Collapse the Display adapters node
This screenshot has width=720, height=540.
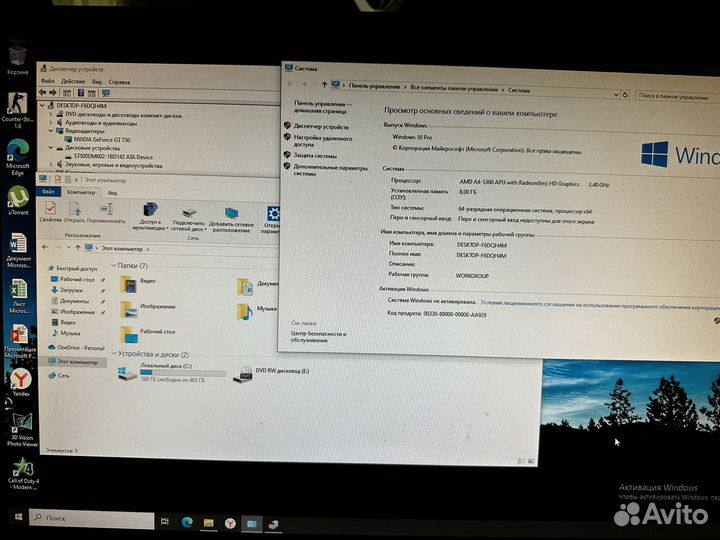click(51, 131)
